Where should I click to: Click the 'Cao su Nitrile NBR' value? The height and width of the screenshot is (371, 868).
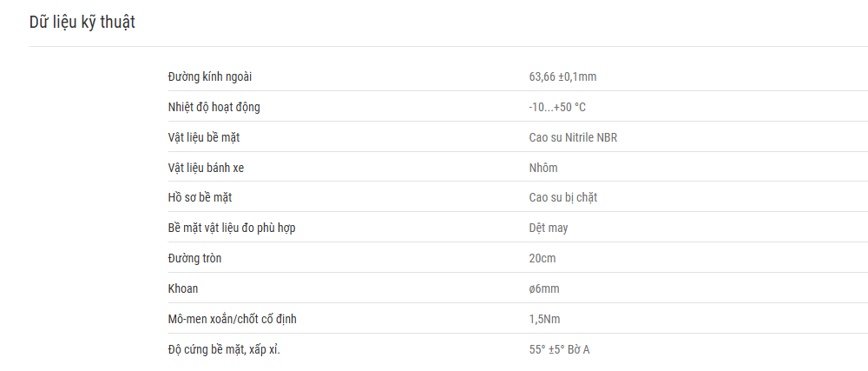573,138
